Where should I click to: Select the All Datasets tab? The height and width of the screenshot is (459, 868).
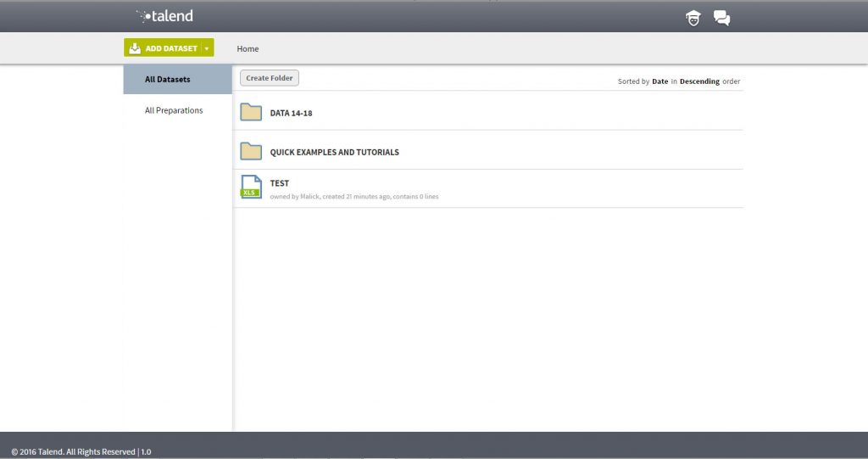tap(178, 79)
